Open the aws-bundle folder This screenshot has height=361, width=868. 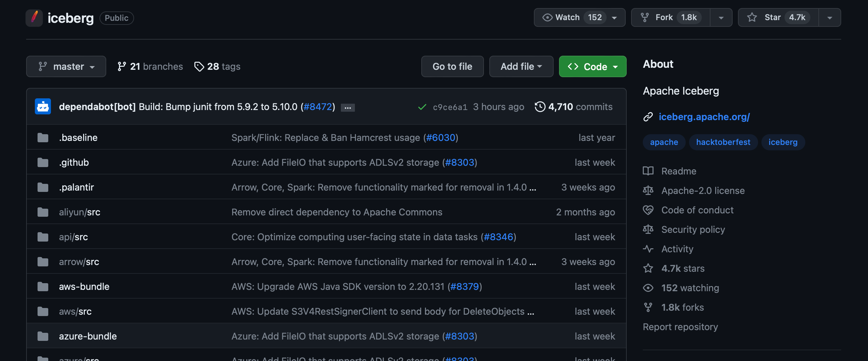(x=84, y=287)
